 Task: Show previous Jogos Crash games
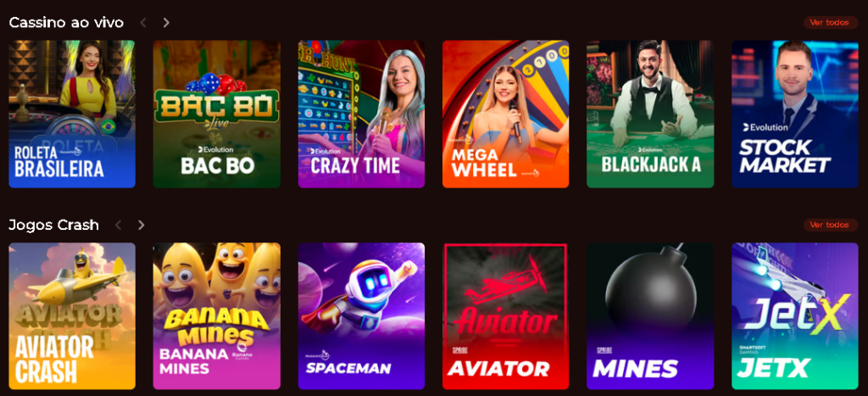[x=118, y=225]
